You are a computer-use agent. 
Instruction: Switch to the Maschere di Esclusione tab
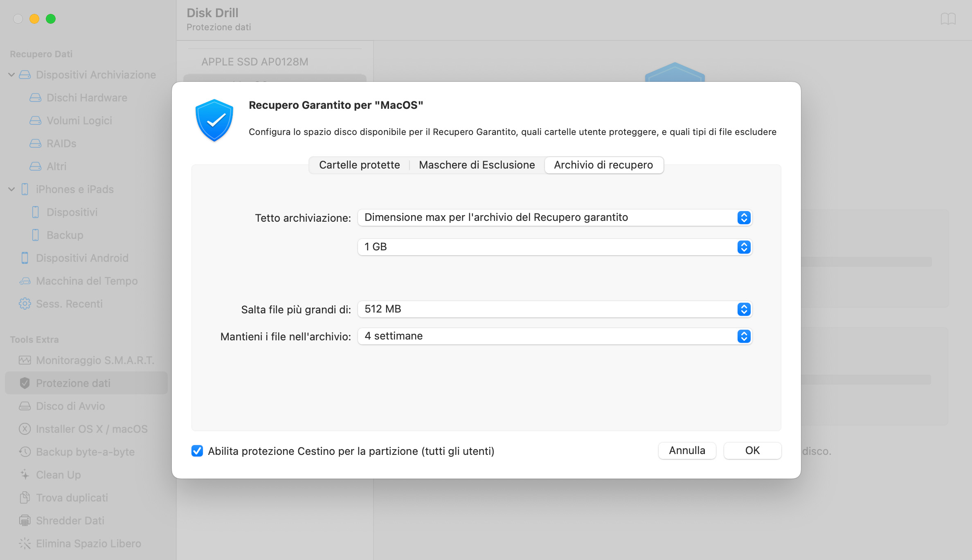click(477, 165)
